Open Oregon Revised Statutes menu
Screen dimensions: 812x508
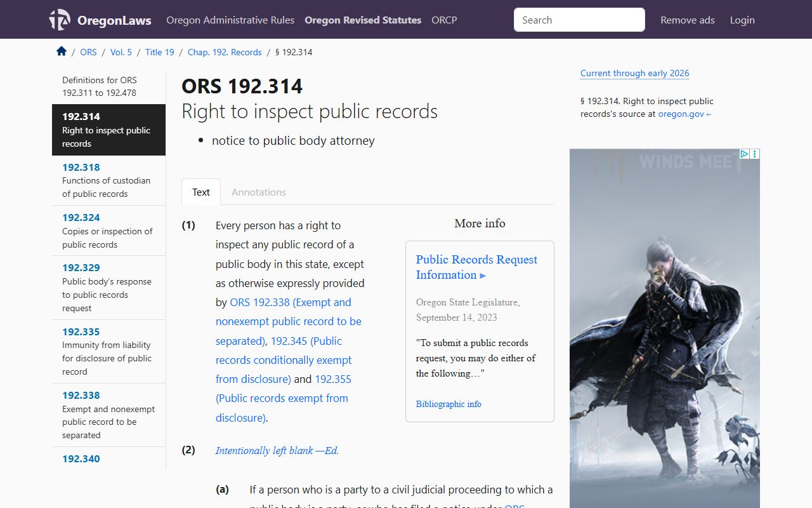[x=363, y=20]
